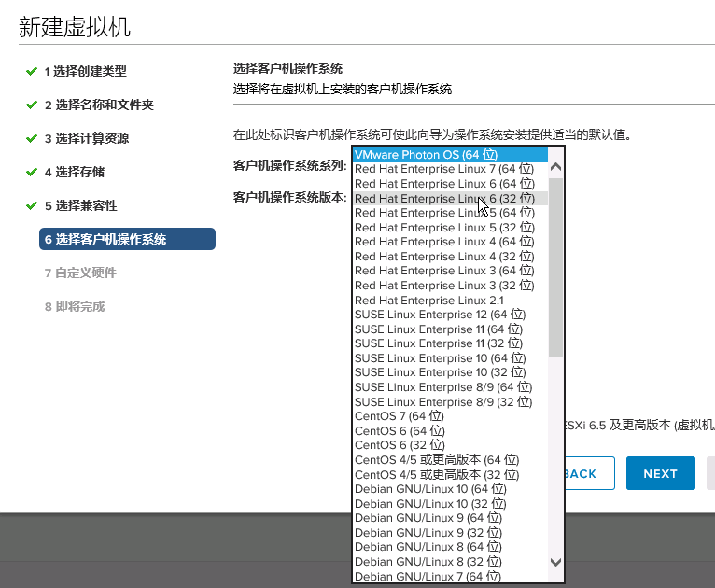The width and height of the screenshot is (715, 588).
Task: Click green checkmark beside 选择存储
Action: (x=32, y=172)
